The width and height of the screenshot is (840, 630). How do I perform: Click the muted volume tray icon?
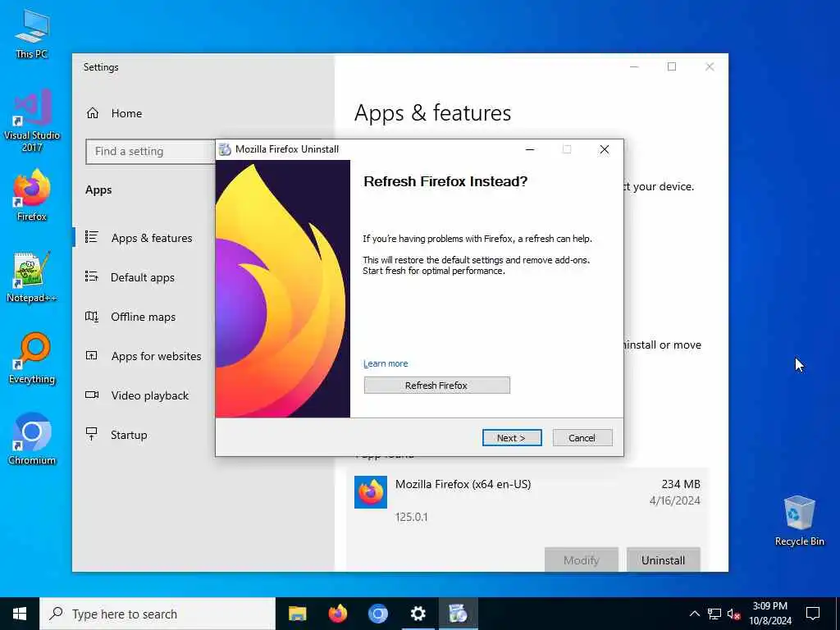point(734,614)
